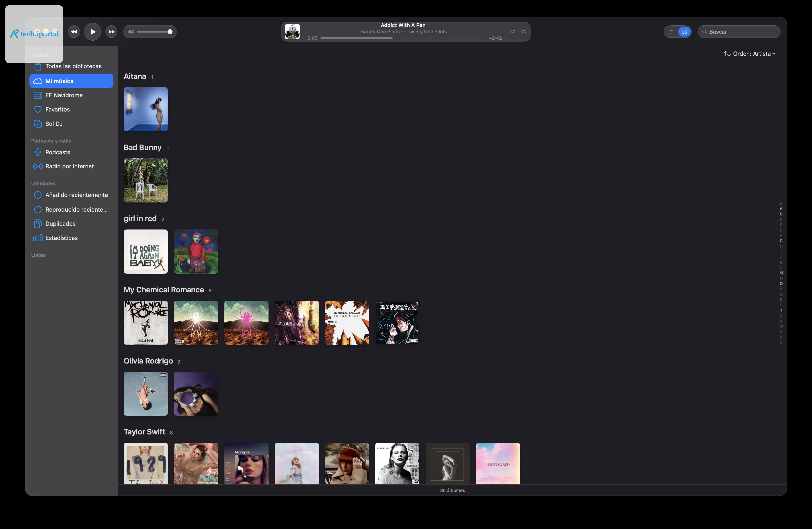Viewport: 812px width, 529px height.
Task: Open The Life of a Showgirl album
Action: (x=196, y=463)
